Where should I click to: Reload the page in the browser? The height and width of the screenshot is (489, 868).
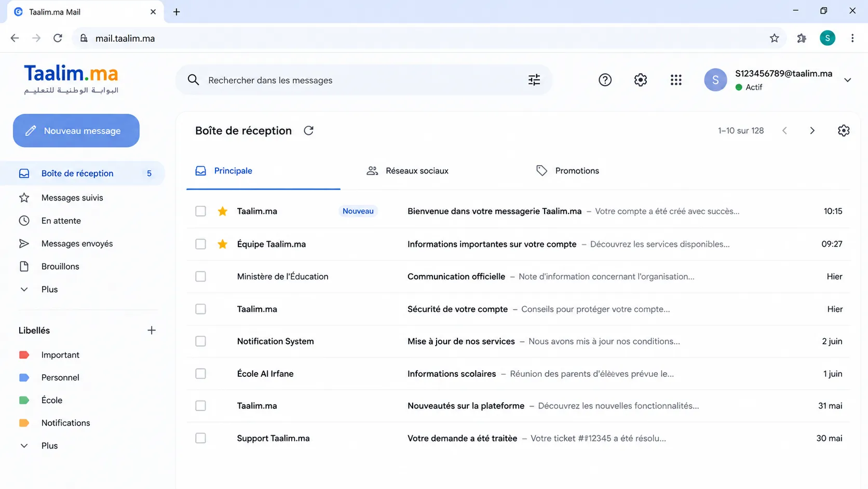point(58,38)
